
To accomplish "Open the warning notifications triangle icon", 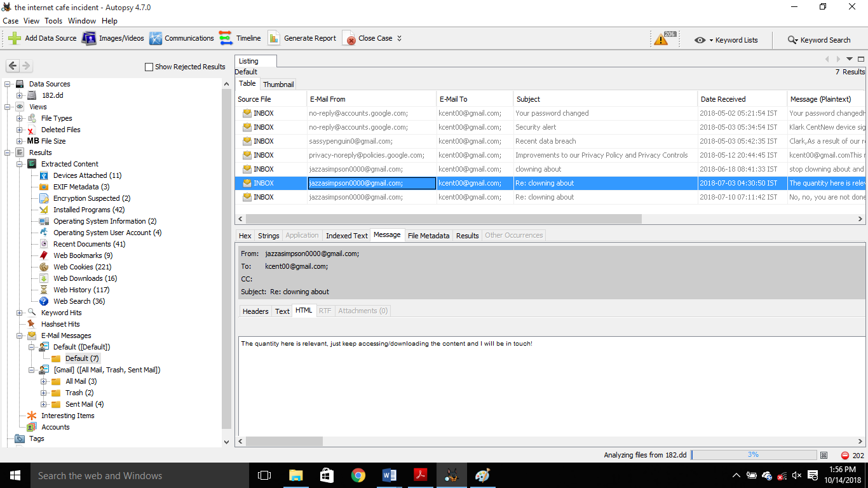I will tap(661, 39).
